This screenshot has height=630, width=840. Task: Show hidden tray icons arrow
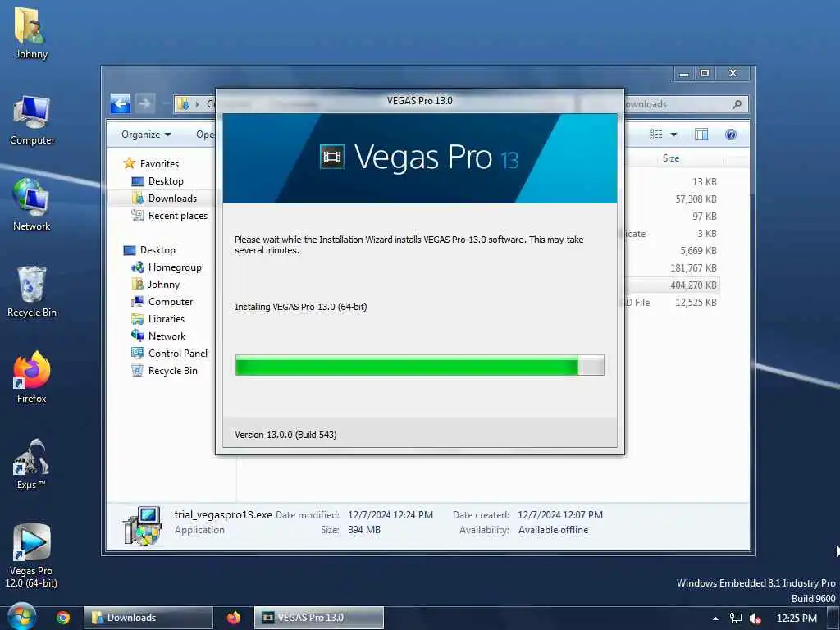click(715, 619)
